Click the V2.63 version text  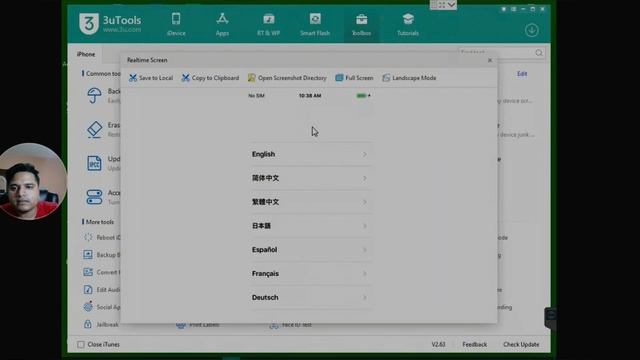click(x=438, y=344)
